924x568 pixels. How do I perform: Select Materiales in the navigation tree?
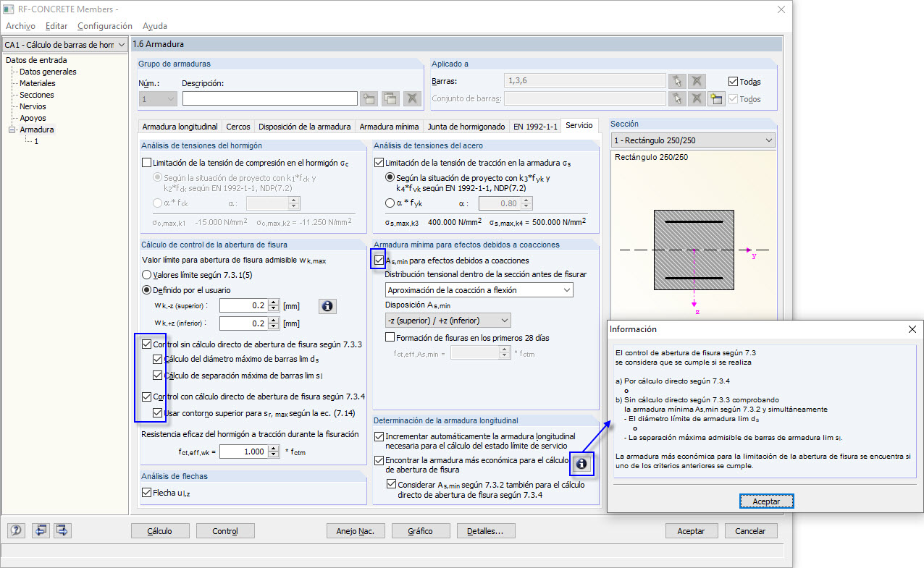tap(38, 83)
